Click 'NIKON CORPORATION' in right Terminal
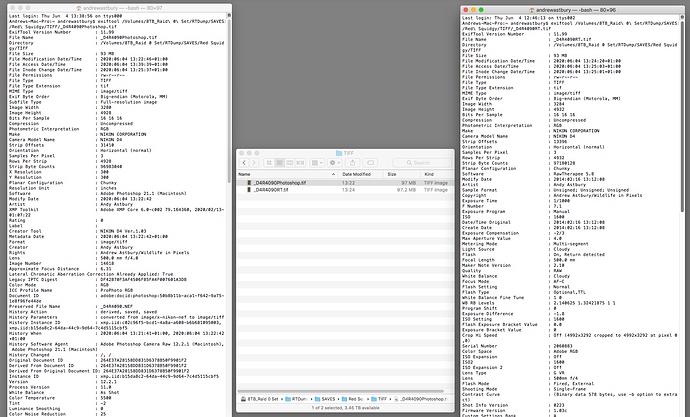Image resolution: width=690 pixels, height=417 pixels. coord(576,131)
